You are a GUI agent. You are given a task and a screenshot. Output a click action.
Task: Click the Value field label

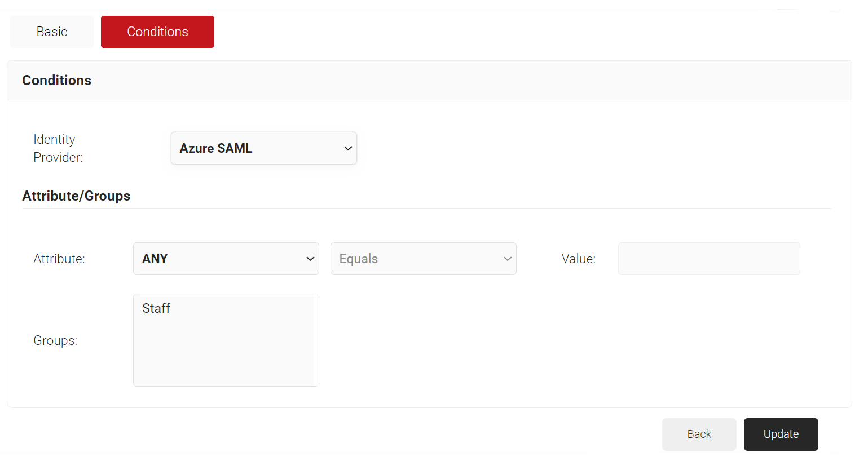coord(578,259)
